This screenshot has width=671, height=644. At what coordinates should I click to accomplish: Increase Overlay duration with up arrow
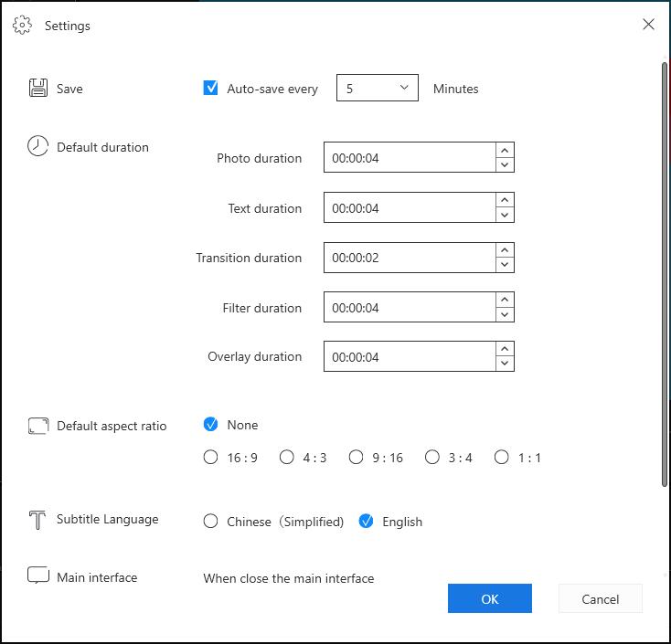(x=505, y=349)
